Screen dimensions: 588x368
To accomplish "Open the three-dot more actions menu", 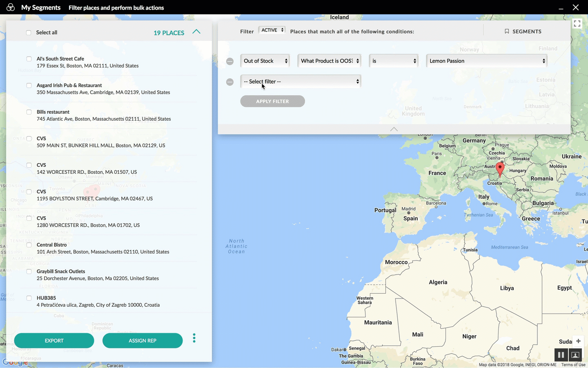I will pos(194,338).
